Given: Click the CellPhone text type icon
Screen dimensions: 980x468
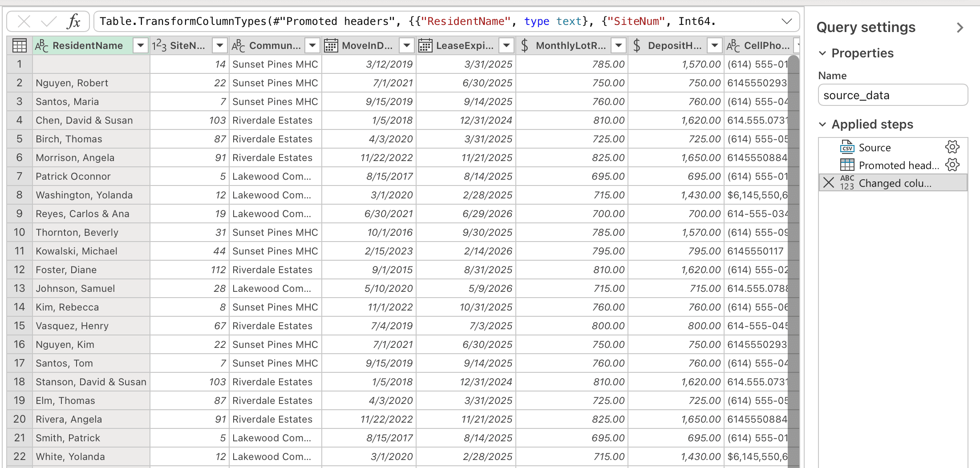Looking at the screenshot, I should click(x=733, y=45).
